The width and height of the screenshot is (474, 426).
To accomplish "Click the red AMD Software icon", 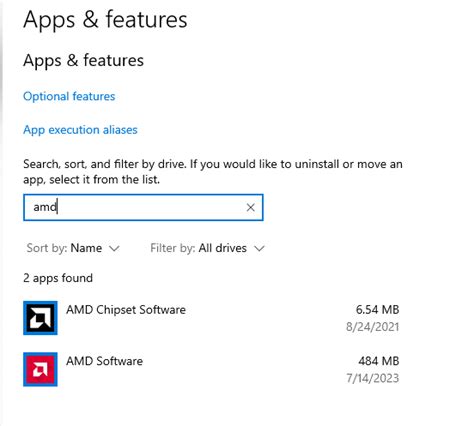I will 40,369.
